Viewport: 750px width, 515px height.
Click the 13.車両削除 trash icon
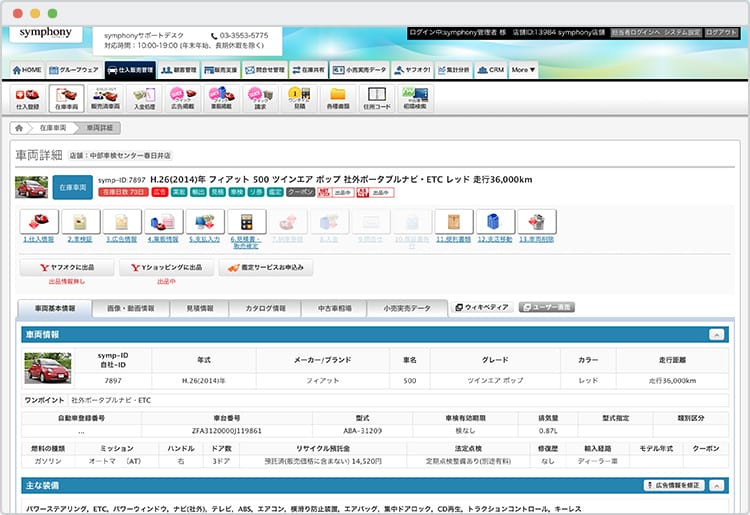pos(536,222)
